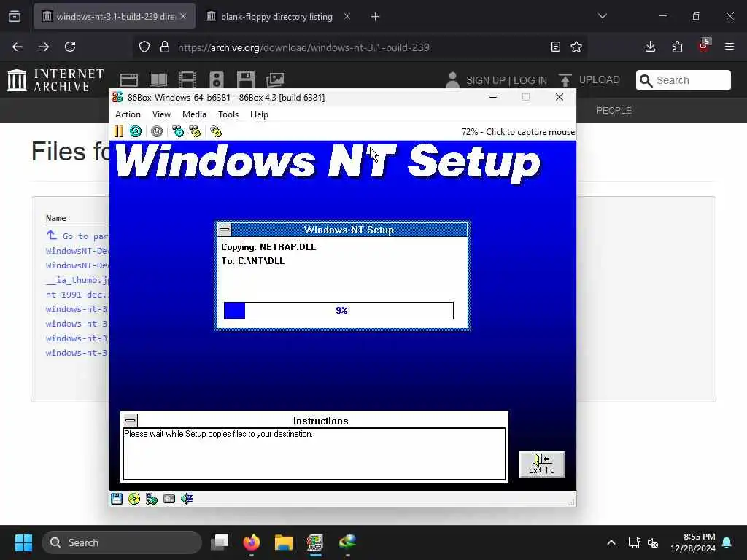Open a new browser tab
This screenshot has height=560, width=747.
pyautogui.click(x=376, y=17)
